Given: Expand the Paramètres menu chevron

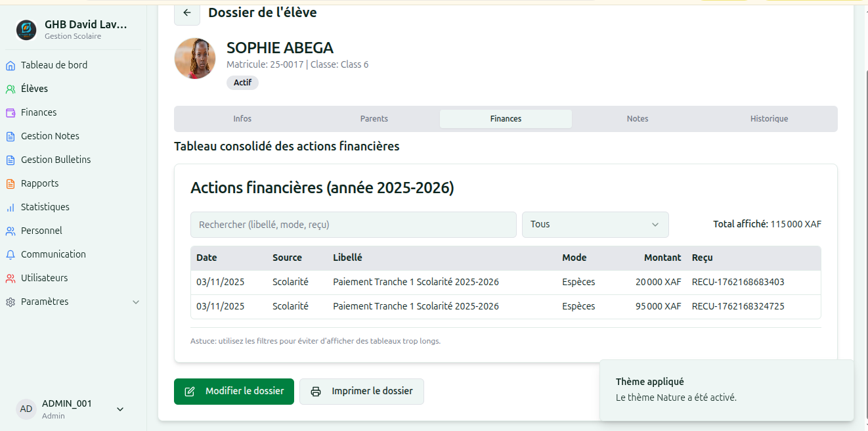Looking at the screenshot, I should point(136,302).
